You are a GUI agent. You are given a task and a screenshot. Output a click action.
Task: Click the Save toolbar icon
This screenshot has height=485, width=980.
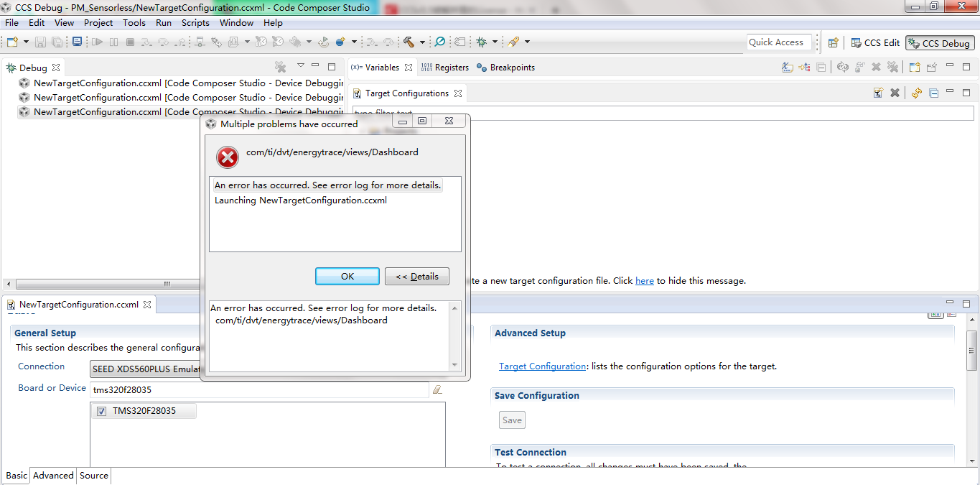(40, 42)
